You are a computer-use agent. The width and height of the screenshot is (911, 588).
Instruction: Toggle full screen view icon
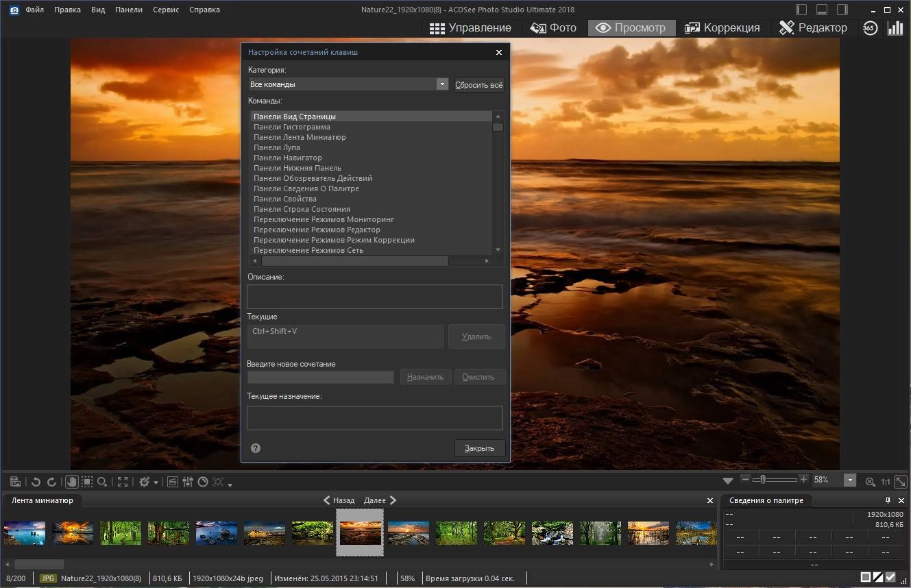point(123,482)
